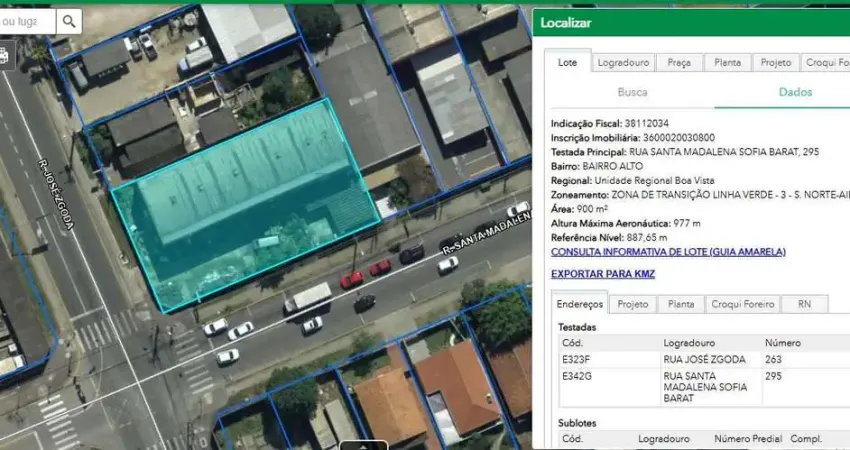The height and width of the screenshot is (450, 850).
Task: Switch to the Logradouro tab
Action: tap(623, 62)
